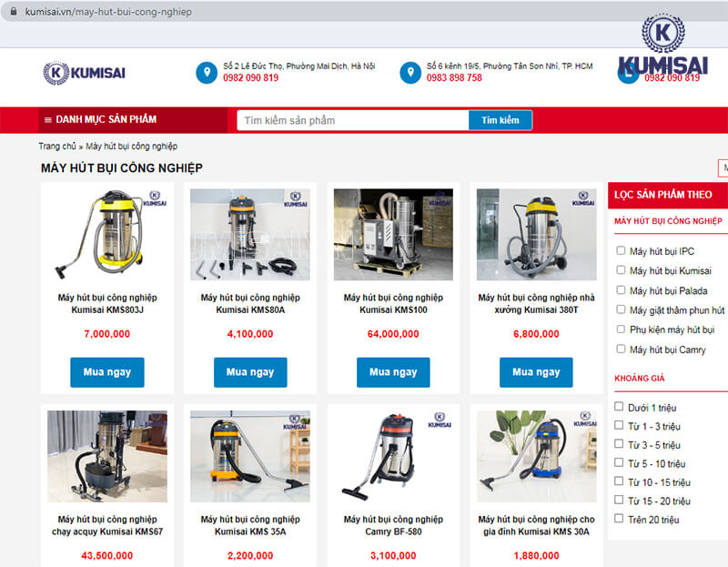This screenshot has width=728, height=567.
Task: Check the Máy giặt thảm phun hút filter
Action: 621,309
